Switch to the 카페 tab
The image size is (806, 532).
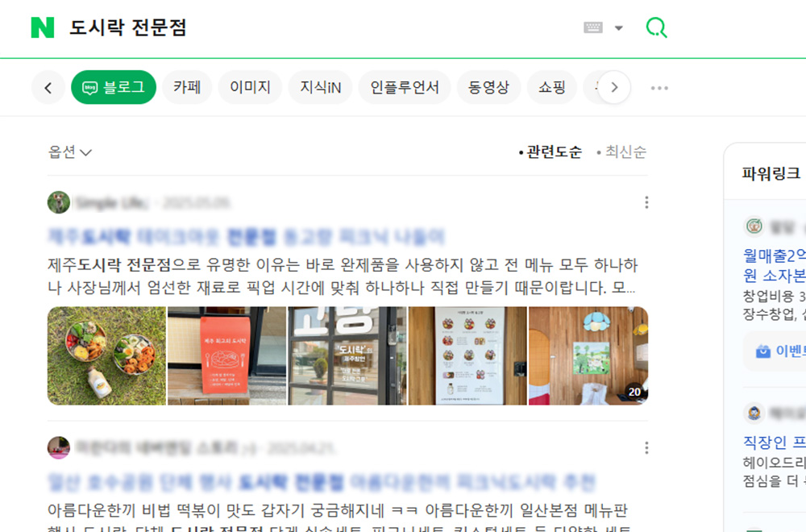tap(187, 87)
